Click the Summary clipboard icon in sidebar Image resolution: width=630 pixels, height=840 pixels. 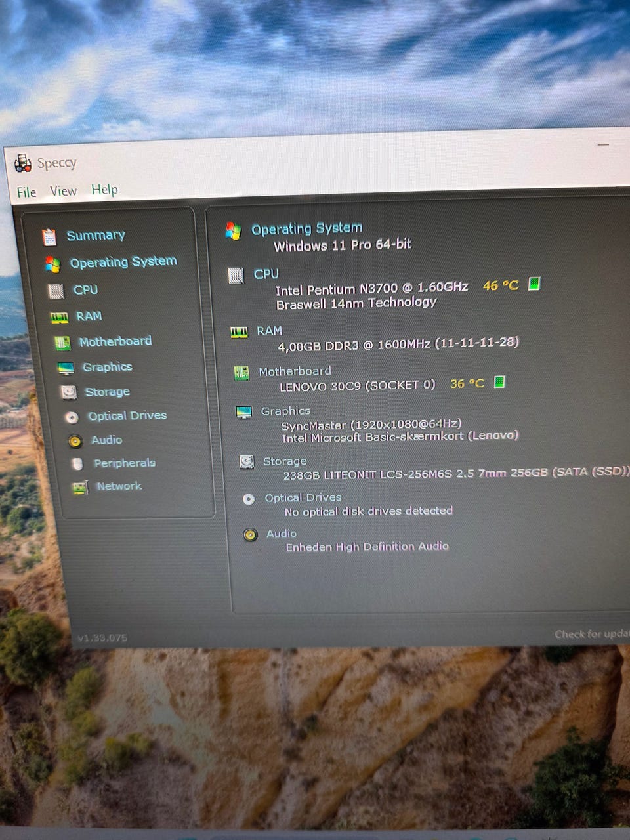pyautogui.click(x=49, y=237)
